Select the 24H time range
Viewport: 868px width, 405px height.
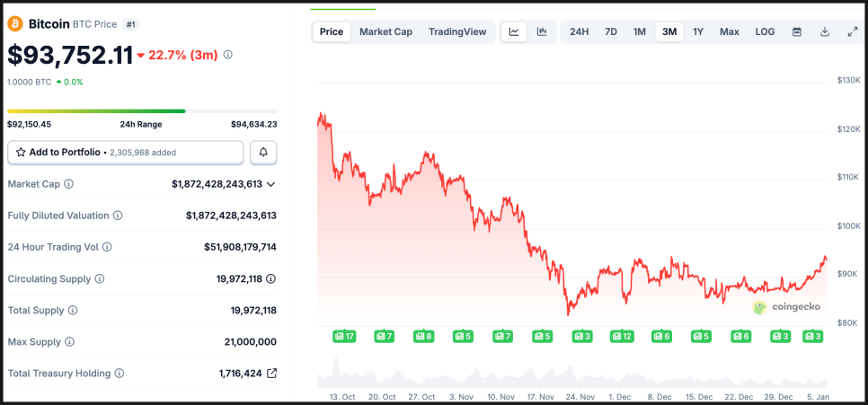(579, 32)
